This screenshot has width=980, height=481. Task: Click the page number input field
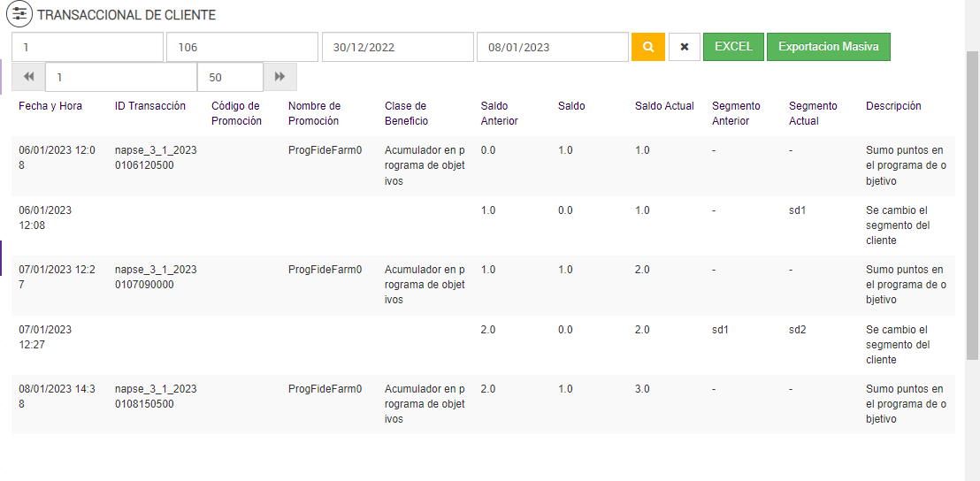tap(121, 77)
